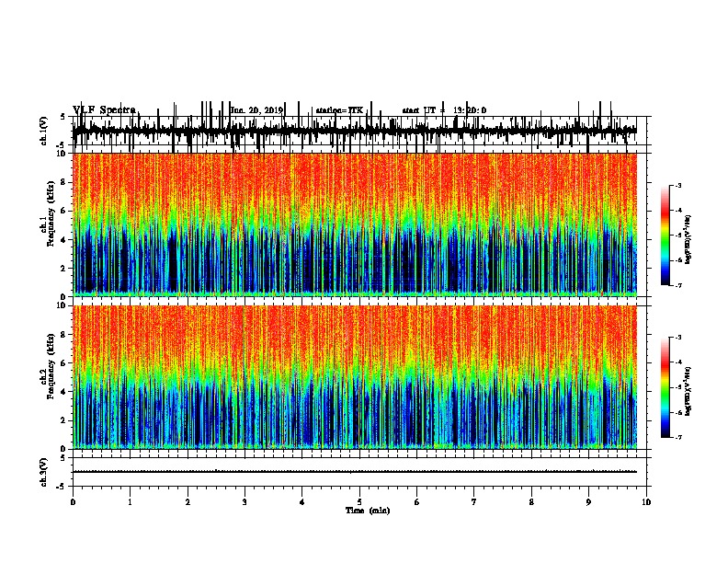This screenshot has width=728, height=563.
Task: Click the "VLF Spectra" plot title
Action: 105,110
